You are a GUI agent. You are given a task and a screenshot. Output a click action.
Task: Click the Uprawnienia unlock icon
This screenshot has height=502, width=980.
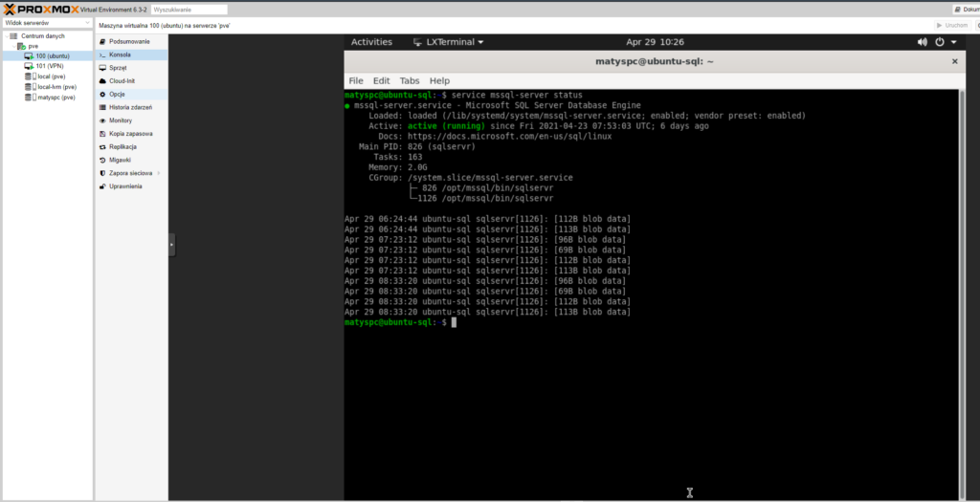click(102, 186)
